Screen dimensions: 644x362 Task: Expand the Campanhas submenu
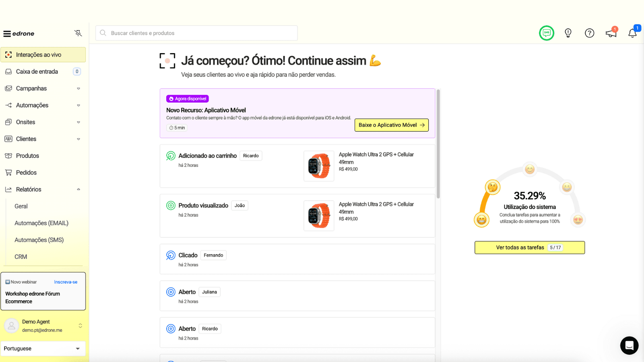tap(78, 88)
